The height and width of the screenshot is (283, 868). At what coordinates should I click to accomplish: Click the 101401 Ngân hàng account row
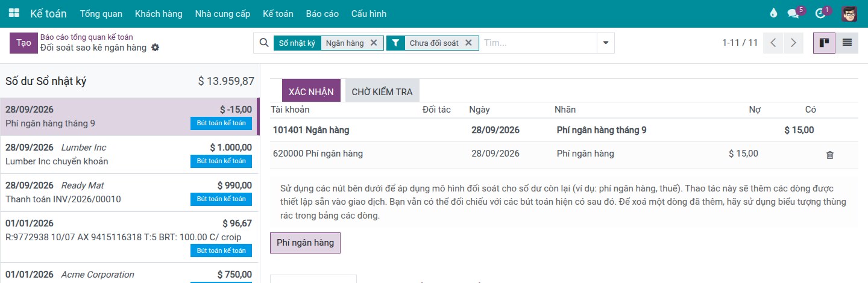point(564,130)
